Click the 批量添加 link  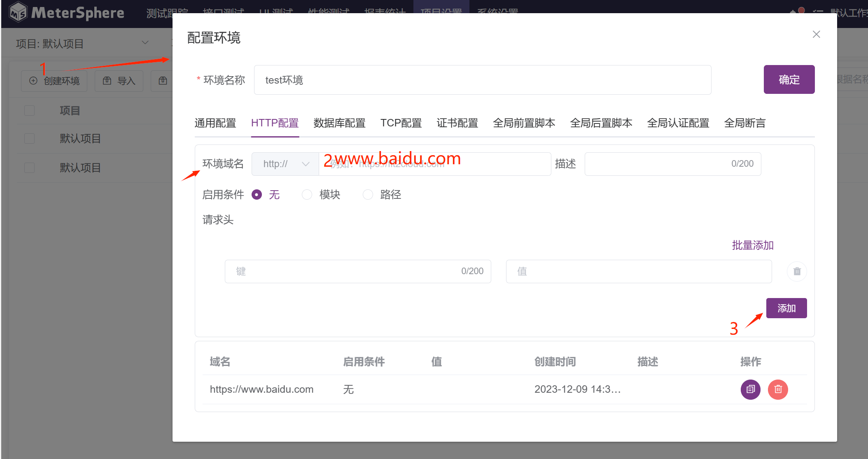752,245
